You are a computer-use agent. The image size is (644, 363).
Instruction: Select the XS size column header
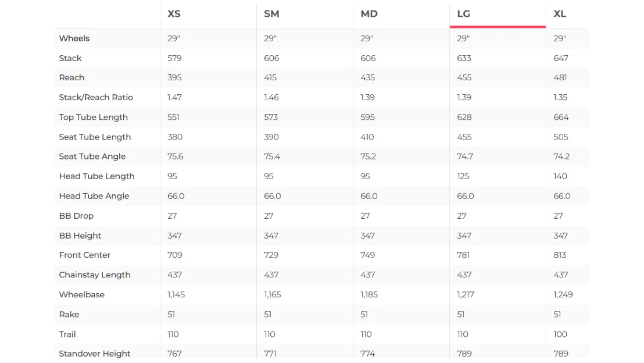click(x=174, y=14)
